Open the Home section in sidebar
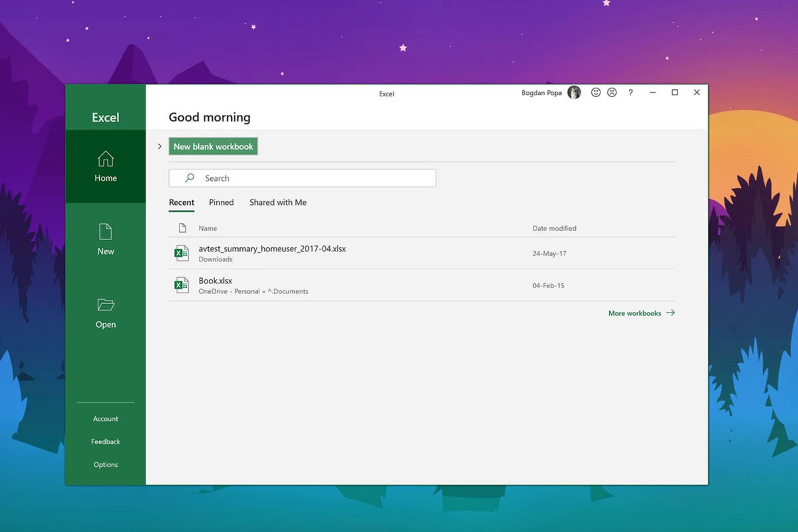The image size is (798, 532). click(x=106, y=166)
